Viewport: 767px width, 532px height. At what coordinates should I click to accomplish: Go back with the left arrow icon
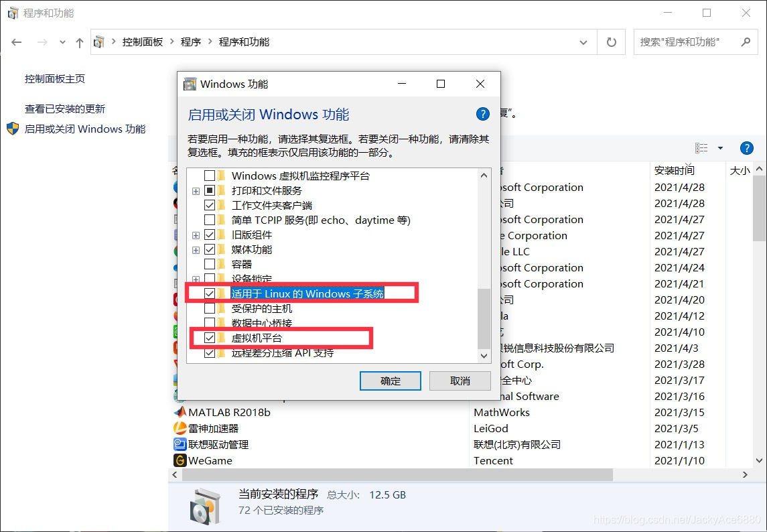click(17, 42)
